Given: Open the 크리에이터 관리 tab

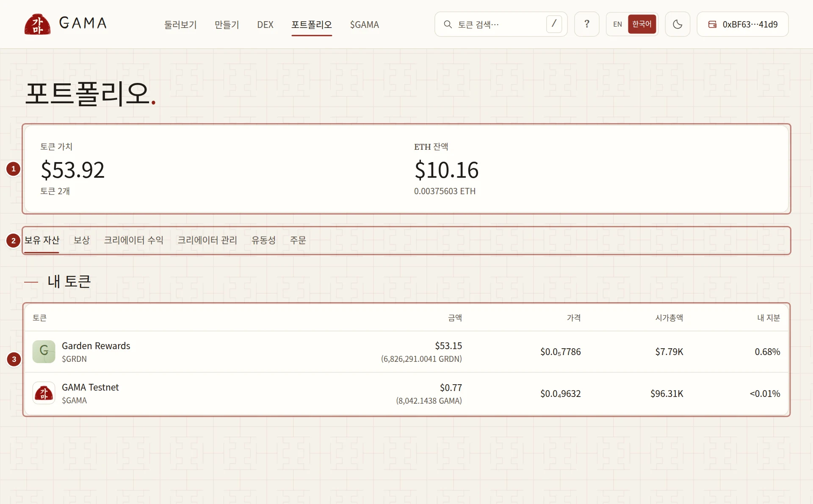Looking at the screenshot, I should click(x=207, y=240).
